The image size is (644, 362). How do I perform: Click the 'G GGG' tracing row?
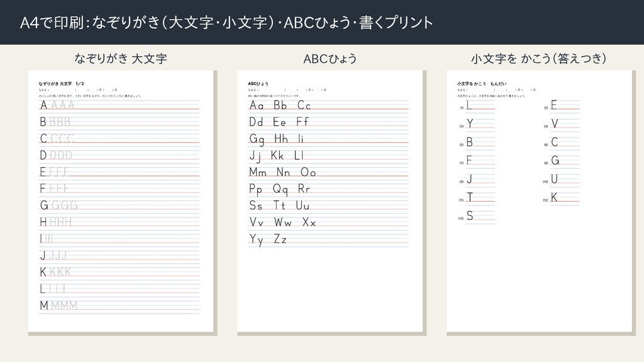coord(119,206)
